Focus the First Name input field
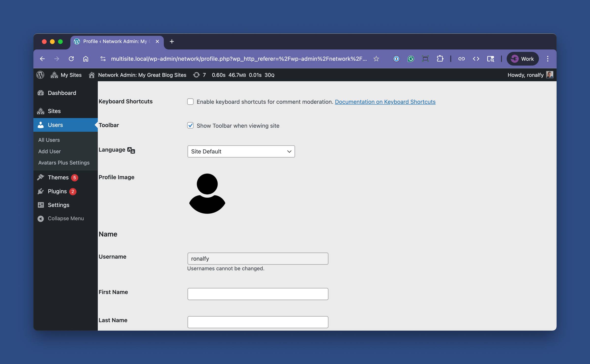Screen dimensions: 590x364 [258, 294]
